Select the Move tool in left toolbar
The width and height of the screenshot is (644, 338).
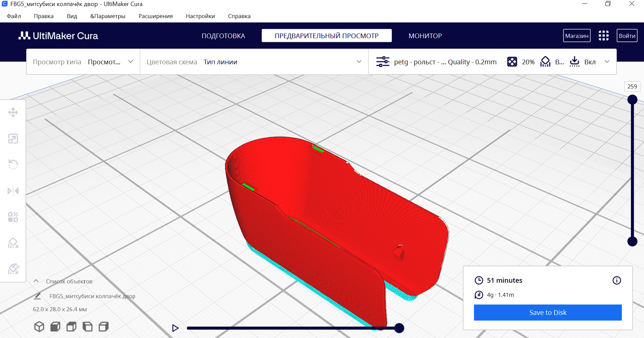(13, 113)
